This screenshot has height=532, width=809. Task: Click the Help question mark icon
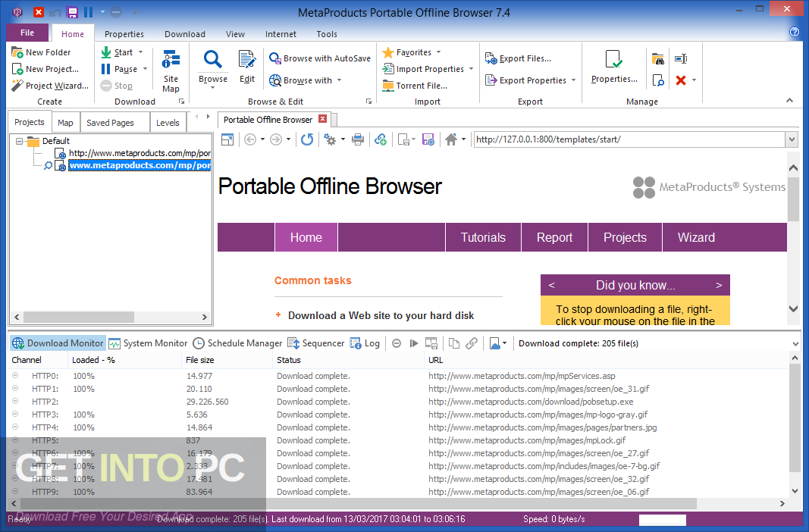(x=795, y=32)
